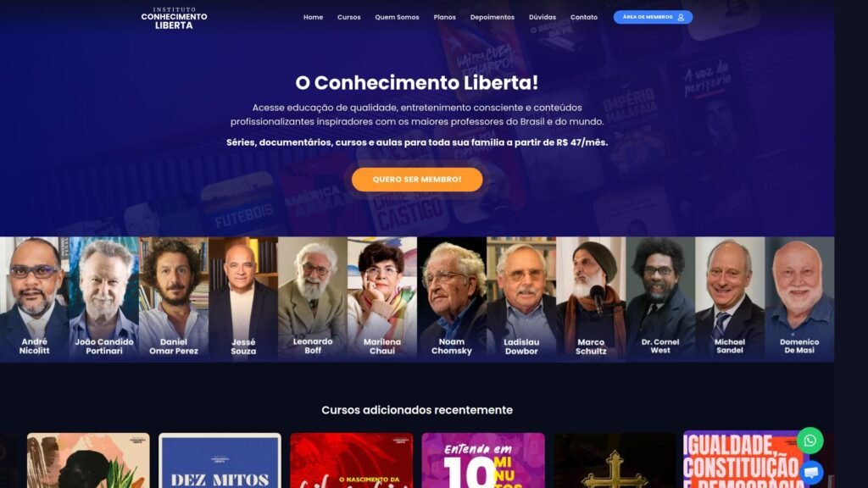Open Depoimentos in the navigation bar

click(x=492, y=17)
